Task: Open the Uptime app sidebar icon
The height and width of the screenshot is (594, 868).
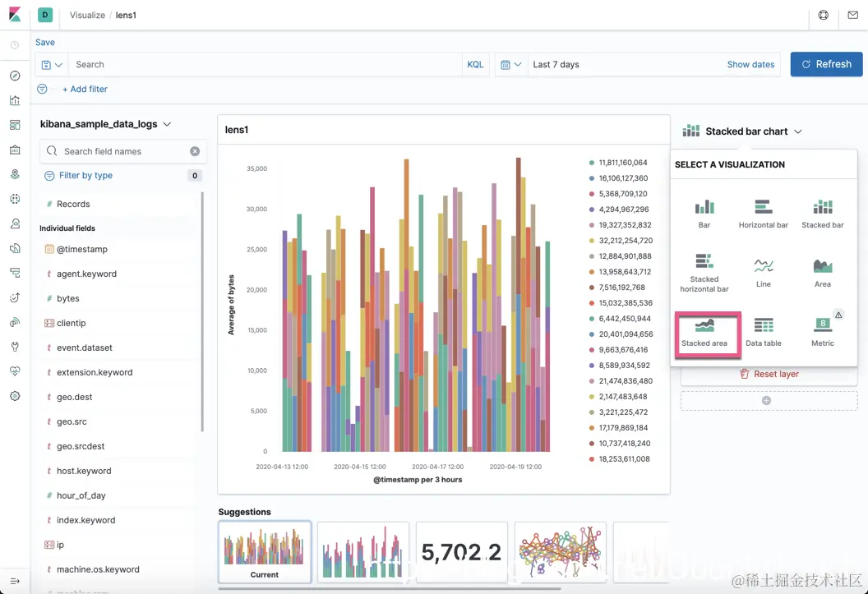Action: pos(15,297)
